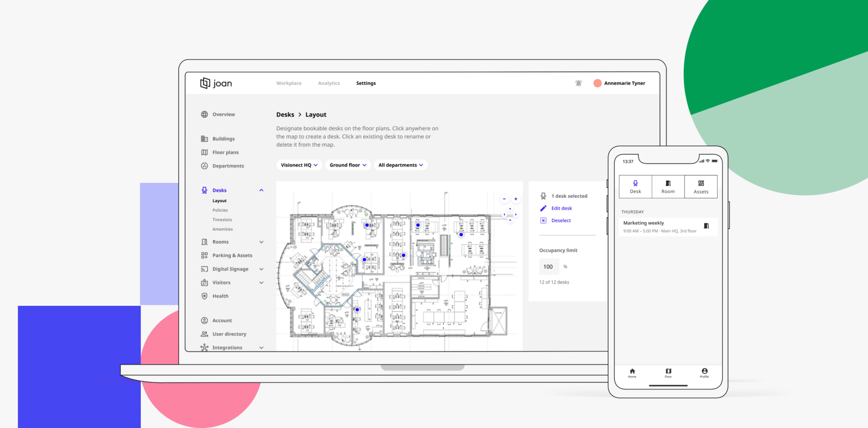This screenshot has width=868, height=428.
Task: Zoom in on the floor map
Action: point(516,199)
